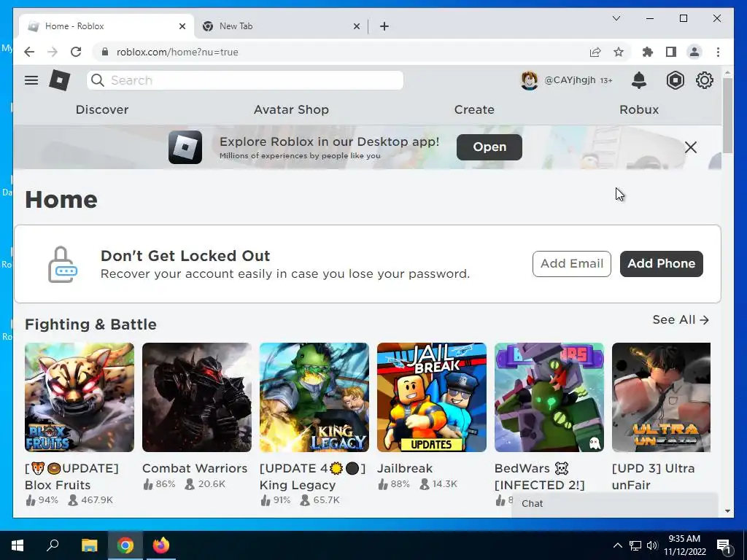
Task: Open the Chrome profile avatar
Action: coord(694,52)
